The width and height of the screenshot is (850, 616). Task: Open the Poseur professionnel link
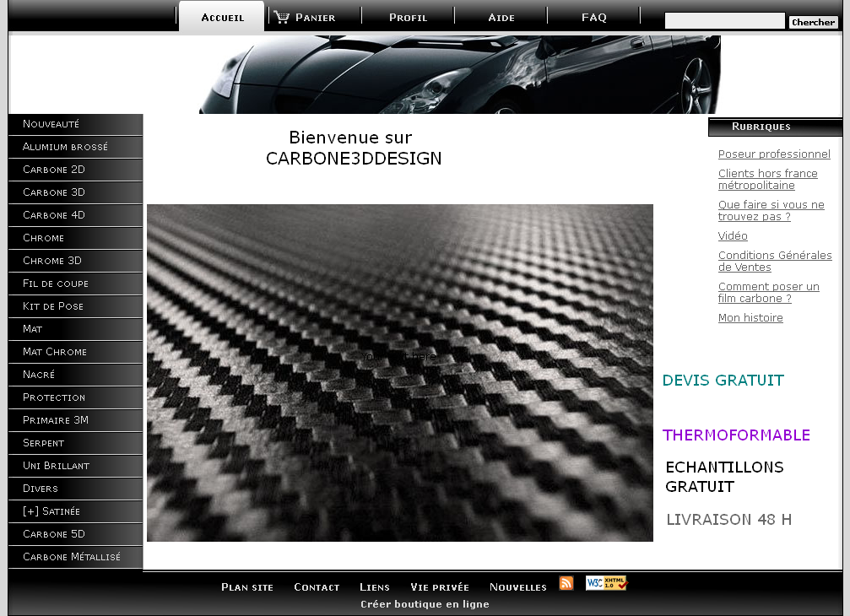click(774, 154)
